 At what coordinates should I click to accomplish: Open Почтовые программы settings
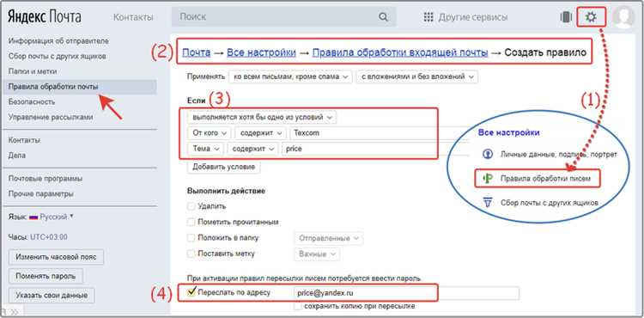46,179
